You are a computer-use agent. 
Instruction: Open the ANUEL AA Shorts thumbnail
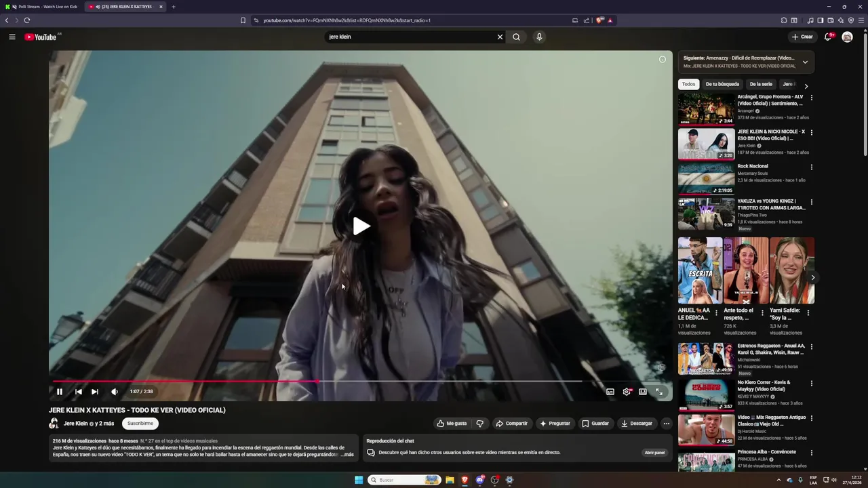pyautogui.click(x=700, y=270)
